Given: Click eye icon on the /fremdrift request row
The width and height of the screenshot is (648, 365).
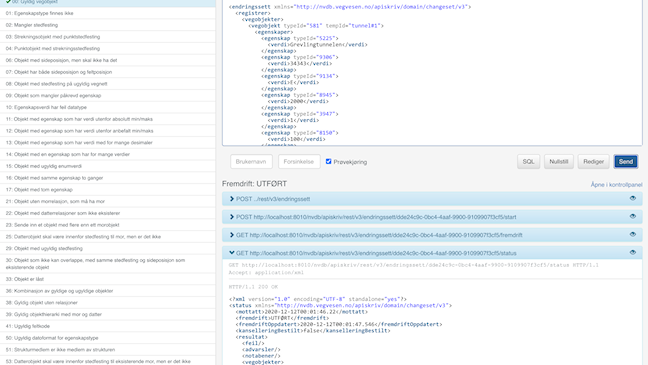Looking at the screenshot, I should tap(633, 234).
